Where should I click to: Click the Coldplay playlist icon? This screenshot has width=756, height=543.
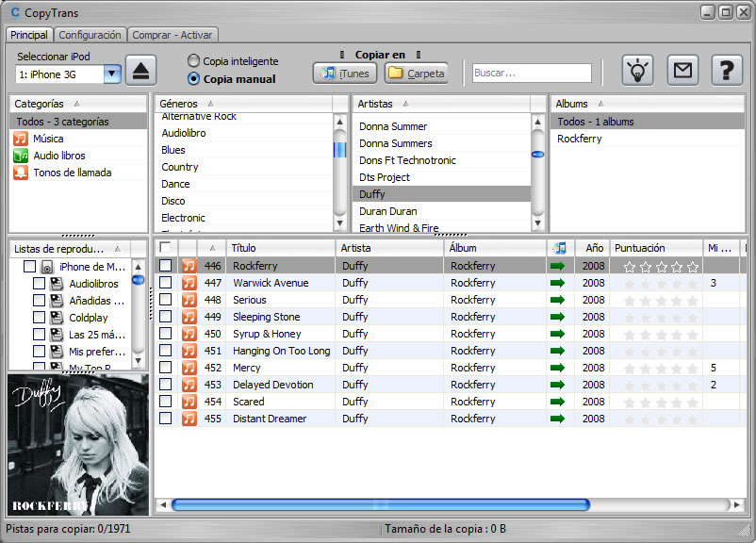pos(57,318)
